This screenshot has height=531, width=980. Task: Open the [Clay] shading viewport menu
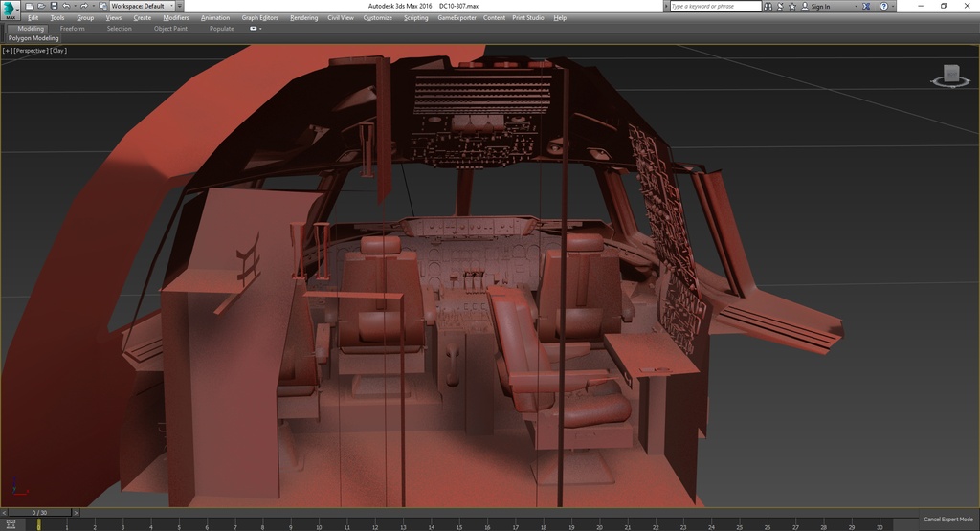click(x=58, y=50)
